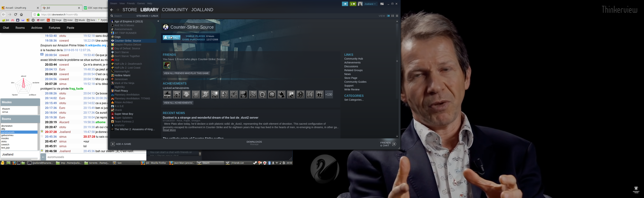Open livre bookmark folder
This screenshot has height=198, width=644.
click(x=91, y=20)
